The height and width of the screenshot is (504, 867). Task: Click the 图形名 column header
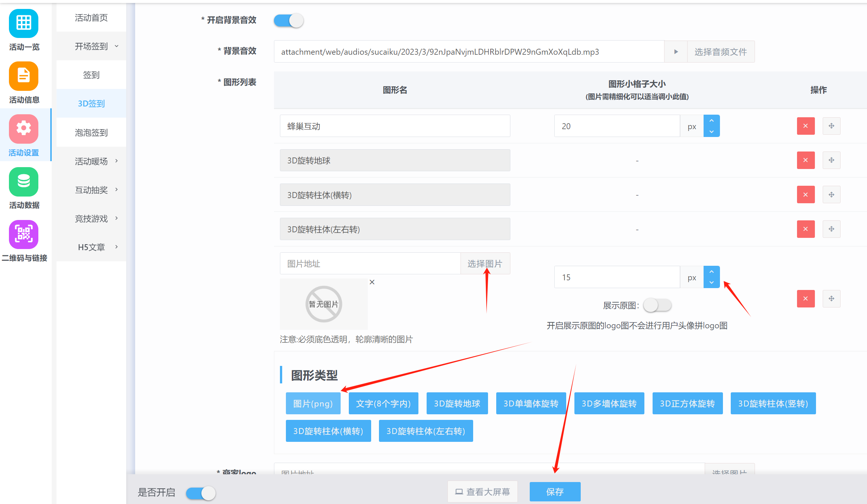(395, 90)
